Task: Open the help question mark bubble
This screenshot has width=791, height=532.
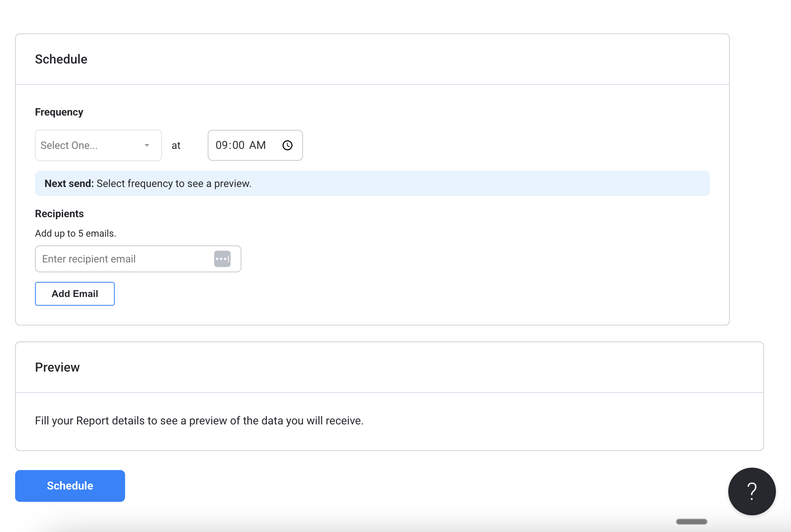Action: [751, 491]
